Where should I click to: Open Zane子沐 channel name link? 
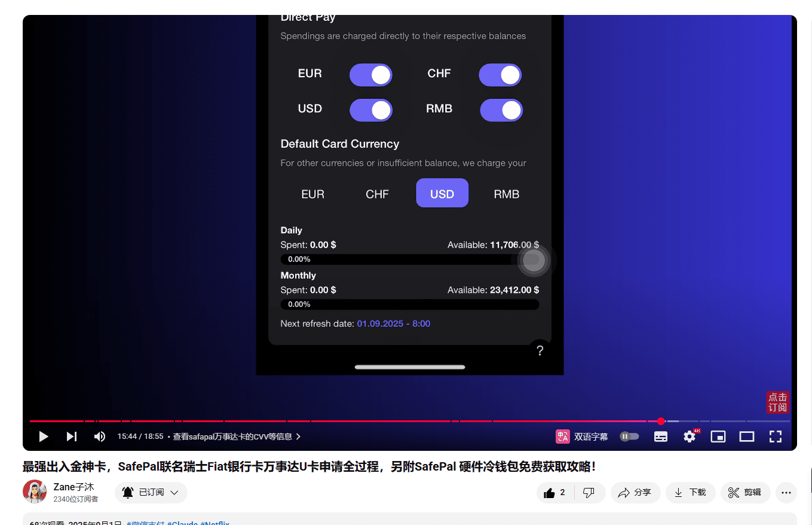(x=73, y=487)
